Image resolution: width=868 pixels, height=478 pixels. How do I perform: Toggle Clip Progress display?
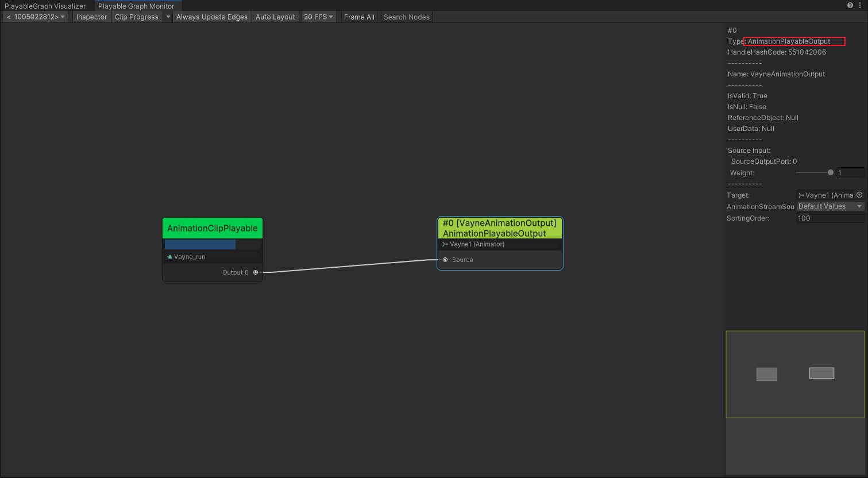pos(136,17)
